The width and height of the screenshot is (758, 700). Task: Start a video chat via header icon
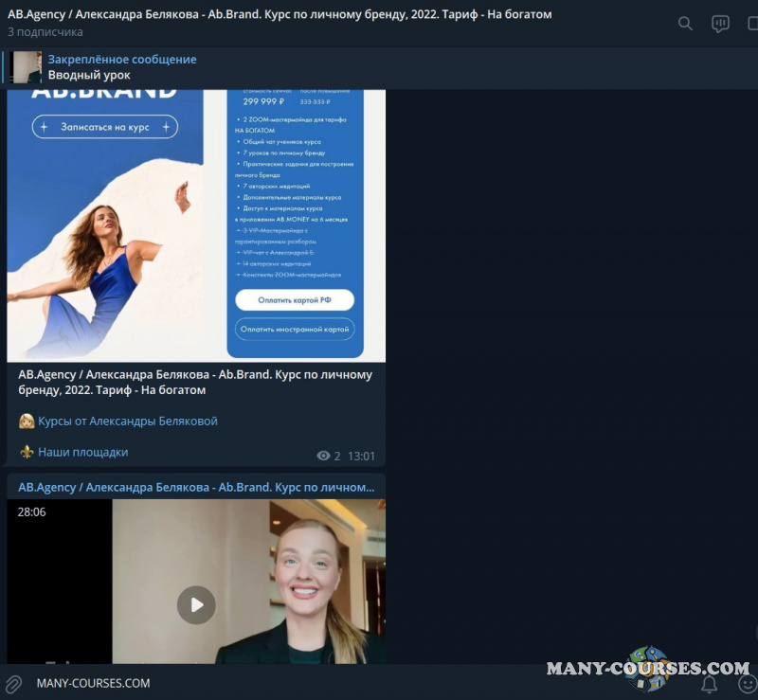pos(720,24)
